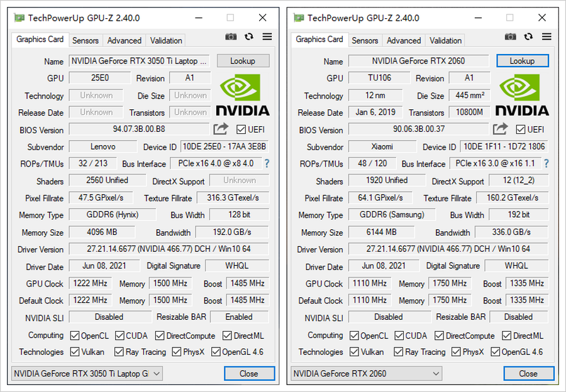566x392 pixels.
Task: Click the camera icon in right window
Action: click(511, 36)
